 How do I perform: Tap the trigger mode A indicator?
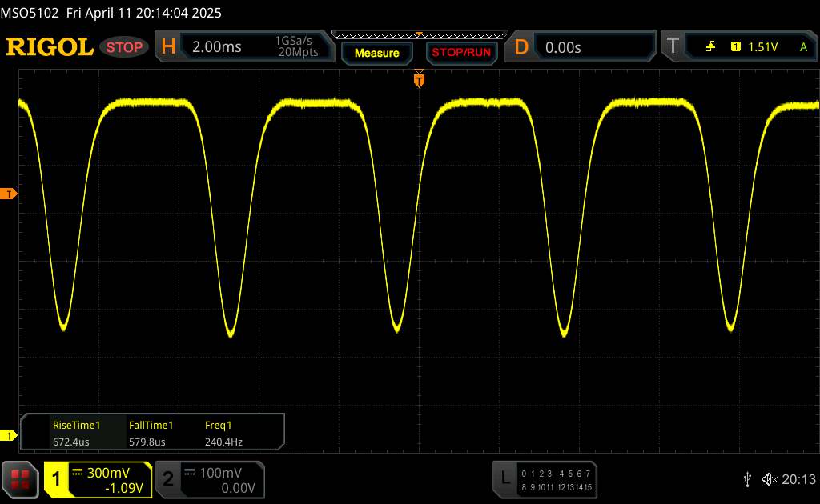point(803,47)
